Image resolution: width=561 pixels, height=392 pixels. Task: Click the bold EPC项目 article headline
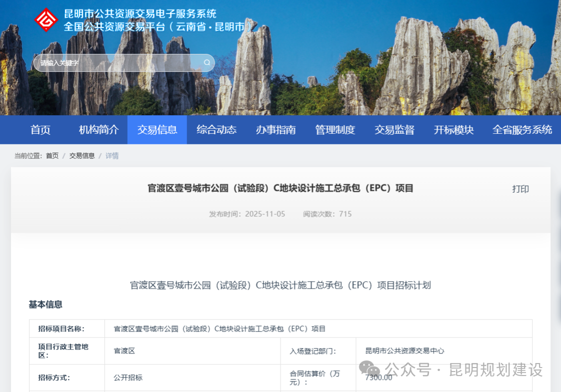pyautogui.click(x=280, y=188)
